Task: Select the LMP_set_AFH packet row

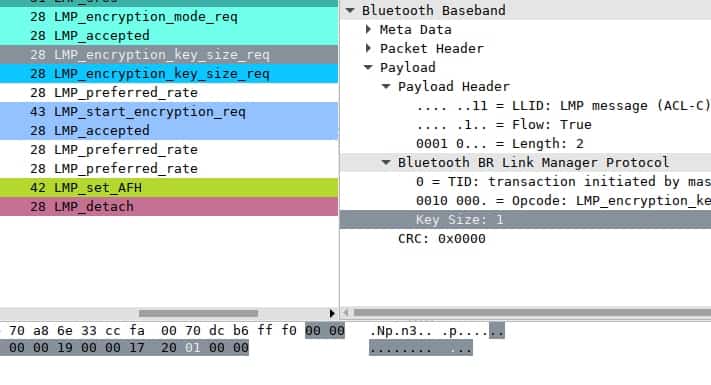Action: pyautogui.click(x=169, y=188)
